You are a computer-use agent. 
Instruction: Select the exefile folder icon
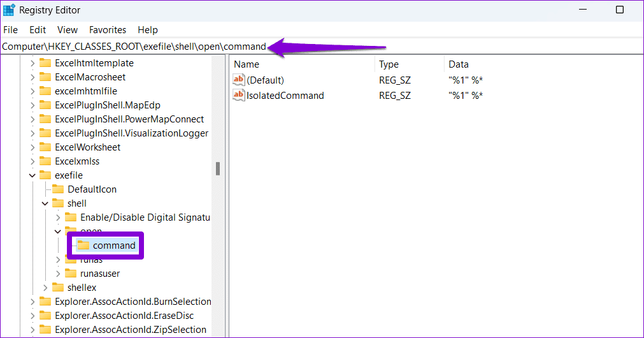[x=45, y=175]
